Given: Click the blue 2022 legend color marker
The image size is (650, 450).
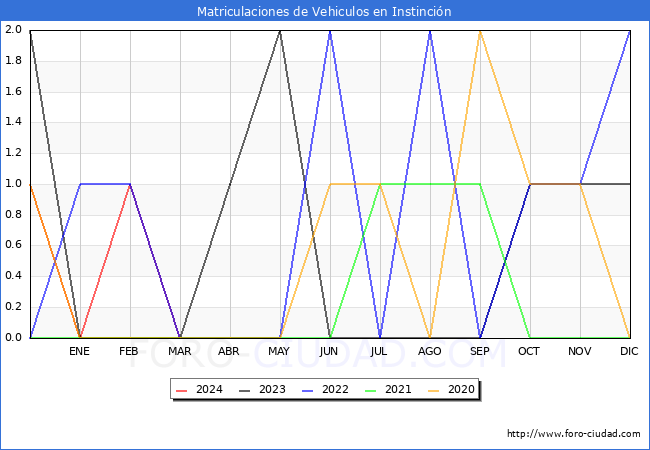Looking at the screenshot, I should click(308, 390).
